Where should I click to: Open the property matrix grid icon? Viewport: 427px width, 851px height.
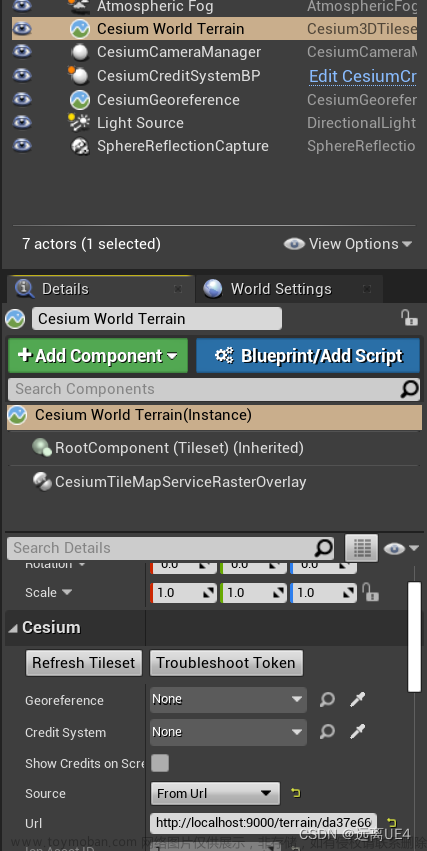click(x=361, y=548)
